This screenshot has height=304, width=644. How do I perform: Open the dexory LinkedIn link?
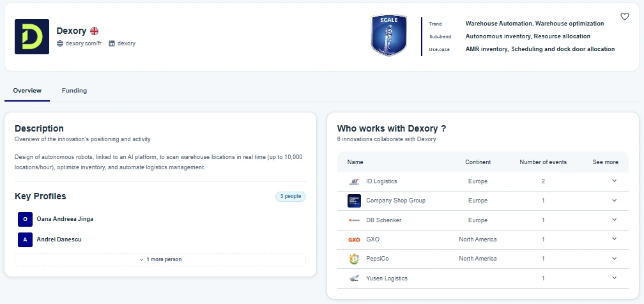[126, 43]
